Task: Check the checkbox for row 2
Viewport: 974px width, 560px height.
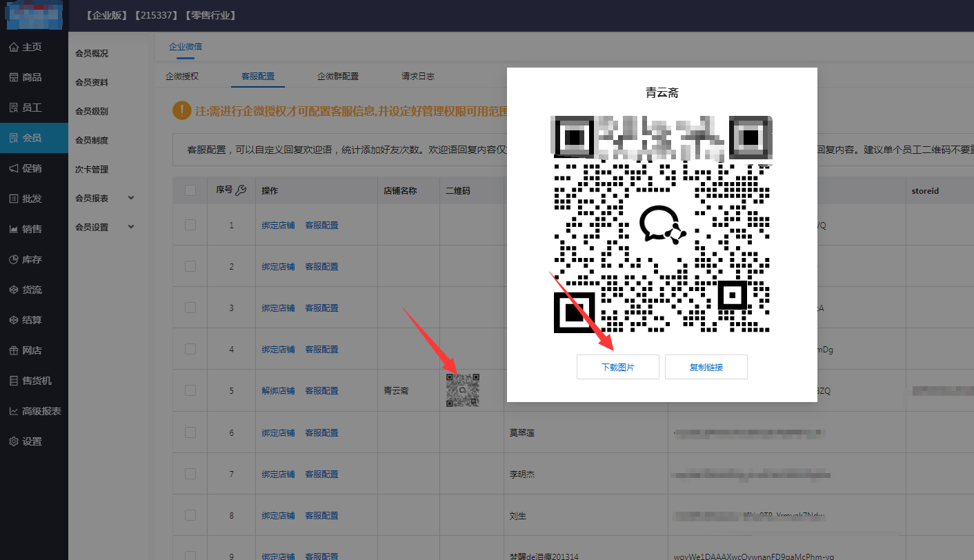Action: point(190,266)
